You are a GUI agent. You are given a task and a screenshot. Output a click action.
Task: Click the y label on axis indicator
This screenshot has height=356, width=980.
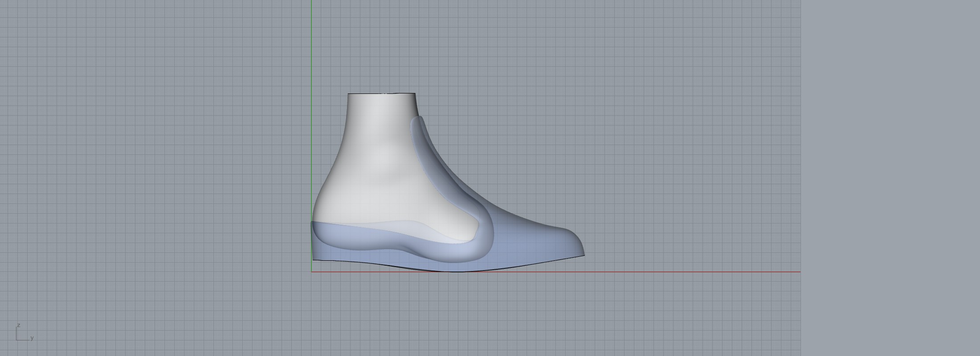32,338
